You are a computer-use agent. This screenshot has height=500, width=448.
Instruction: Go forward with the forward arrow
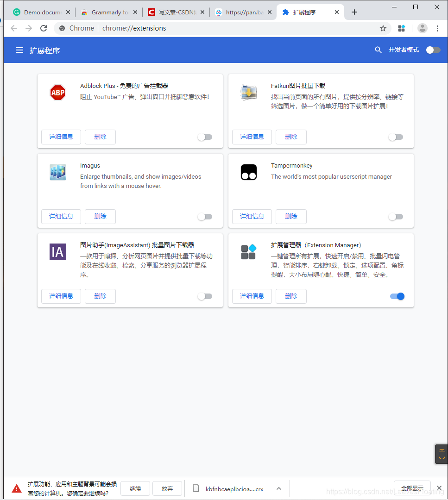point(29,28)
